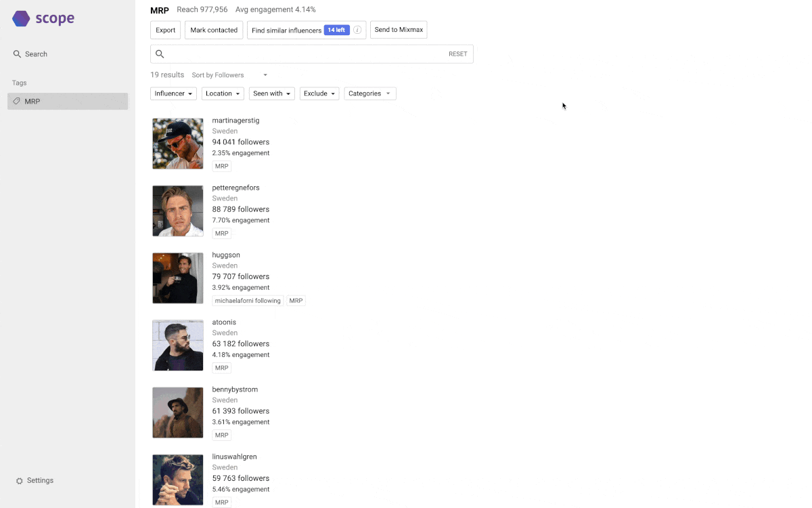Click the 94 041 followers text
The height and width of the screenshot is (508, 812).
241,142
